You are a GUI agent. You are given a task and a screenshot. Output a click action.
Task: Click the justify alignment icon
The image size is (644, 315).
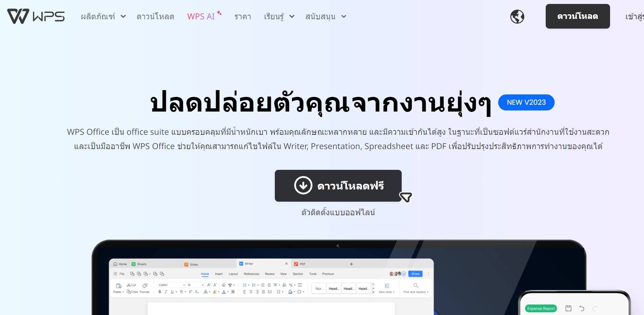click(x=263, y=292)
